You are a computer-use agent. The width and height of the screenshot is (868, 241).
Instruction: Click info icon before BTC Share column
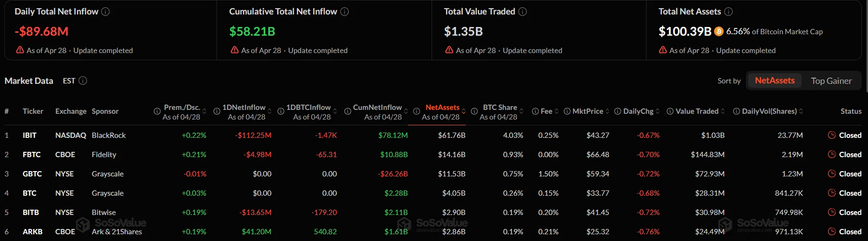tap(474, 111)
